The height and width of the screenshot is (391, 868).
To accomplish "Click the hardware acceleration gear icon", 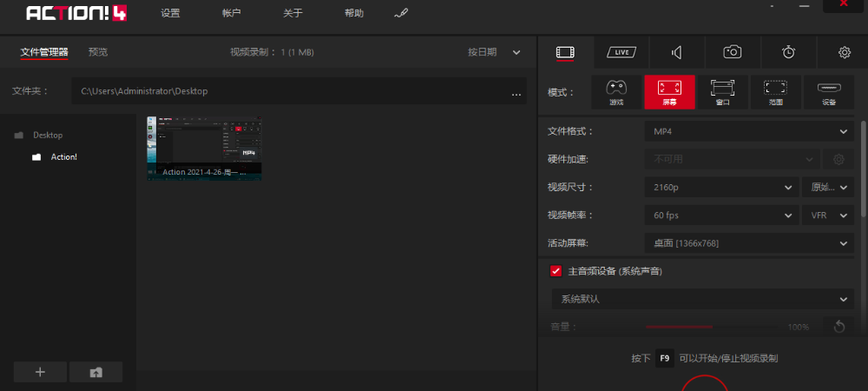I will click(x=838, y=160).
